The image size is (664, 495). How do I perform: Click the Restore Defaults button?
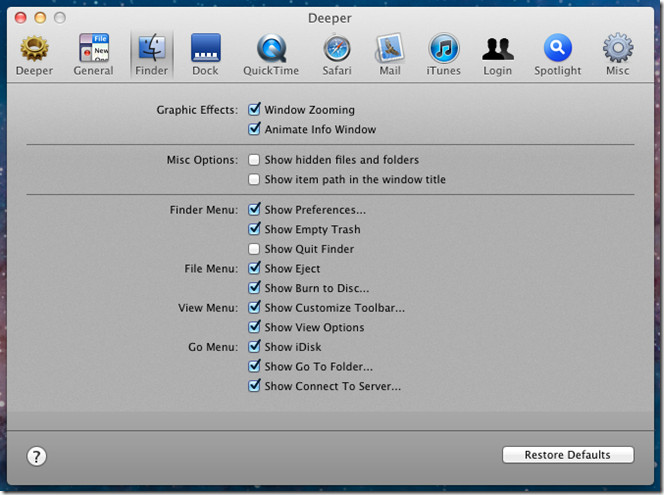(568, 455)
